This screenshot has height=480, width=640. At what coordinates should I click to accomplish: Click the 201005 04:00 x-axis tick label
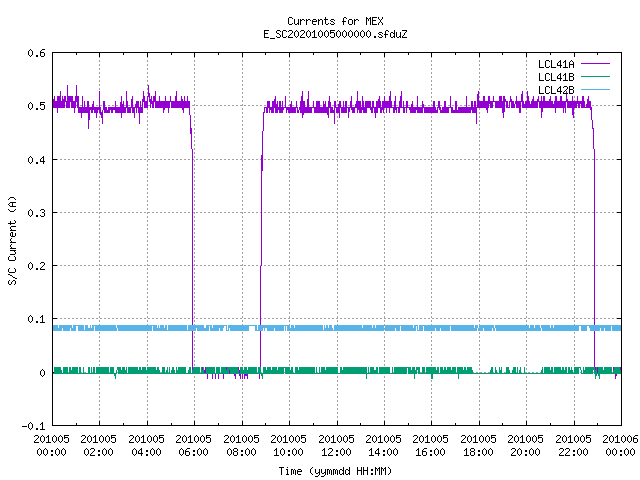click(x=146, y=445)
